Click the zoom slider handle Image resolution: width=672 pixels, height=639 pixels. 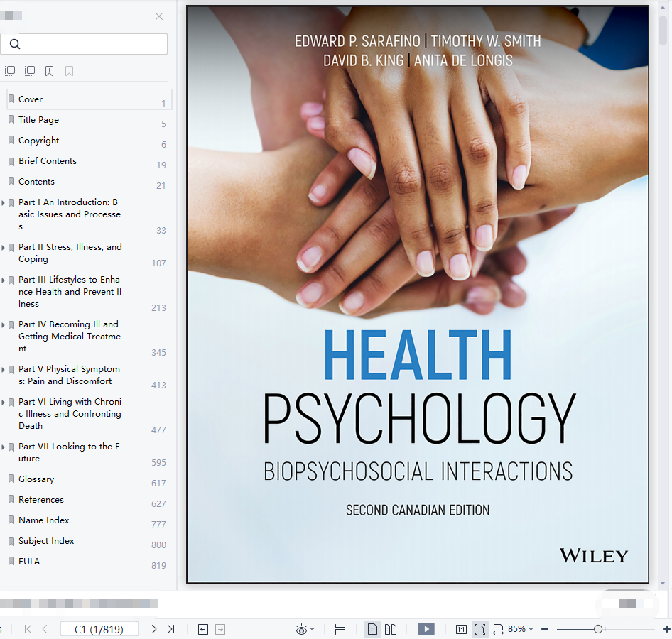coord(598,629)
